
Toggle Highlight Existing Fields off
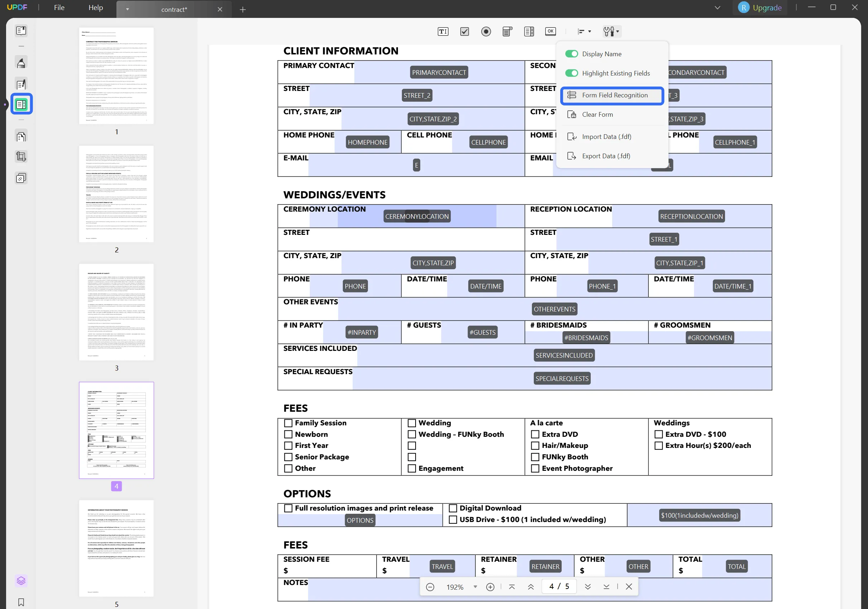click(x=571, y=72)
